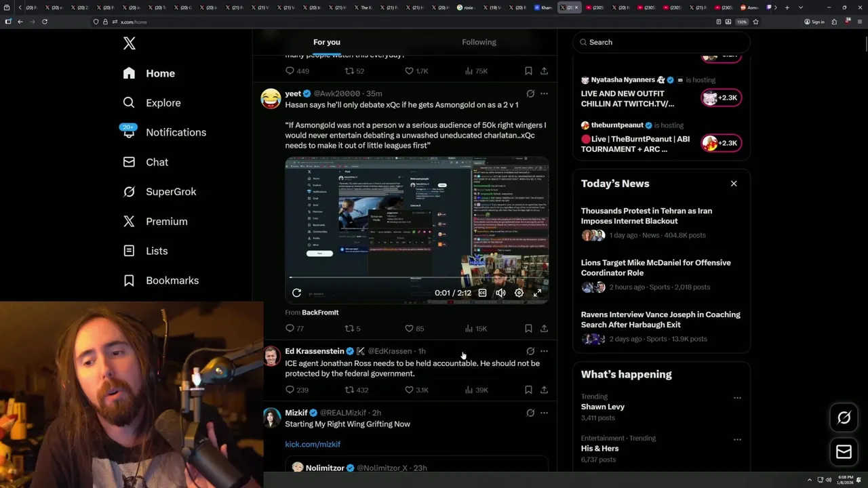Image resolution: width=868 pixels, height=488 pixels.
Task: Open Home from the sidebar
Action: (x=149, y=73)
